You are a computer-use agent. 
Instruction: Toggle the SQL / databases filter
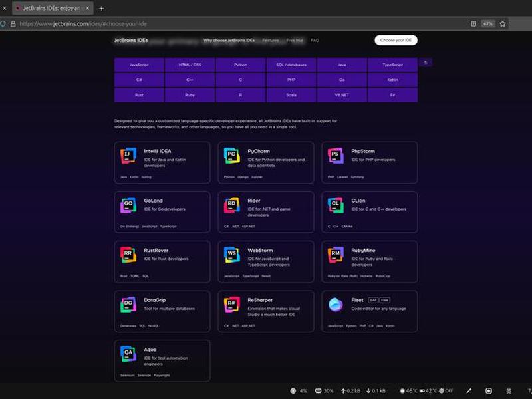(291, 65)
